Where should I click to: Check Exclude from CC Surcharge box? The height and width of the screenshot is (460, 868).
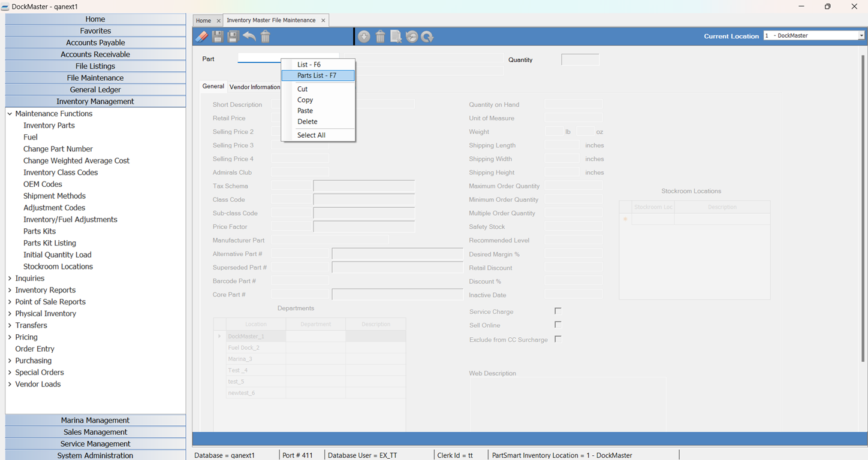[557, 339]
